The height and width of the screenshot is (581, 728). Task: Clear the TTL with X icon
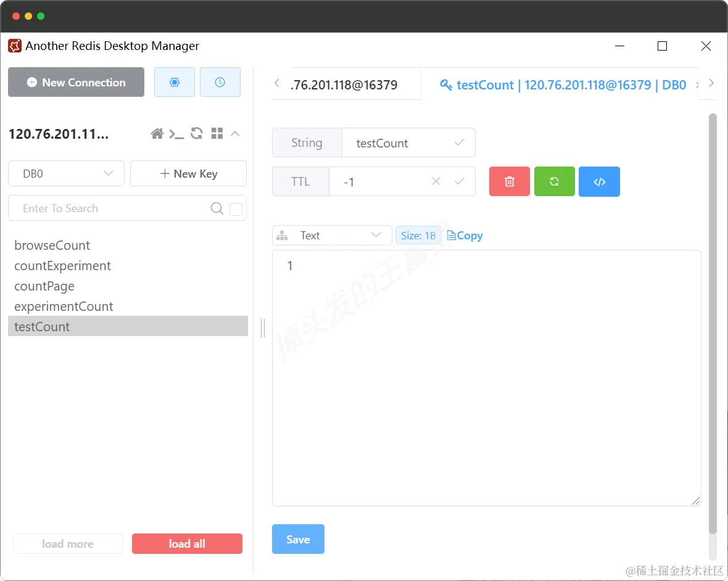coord(436,181)
